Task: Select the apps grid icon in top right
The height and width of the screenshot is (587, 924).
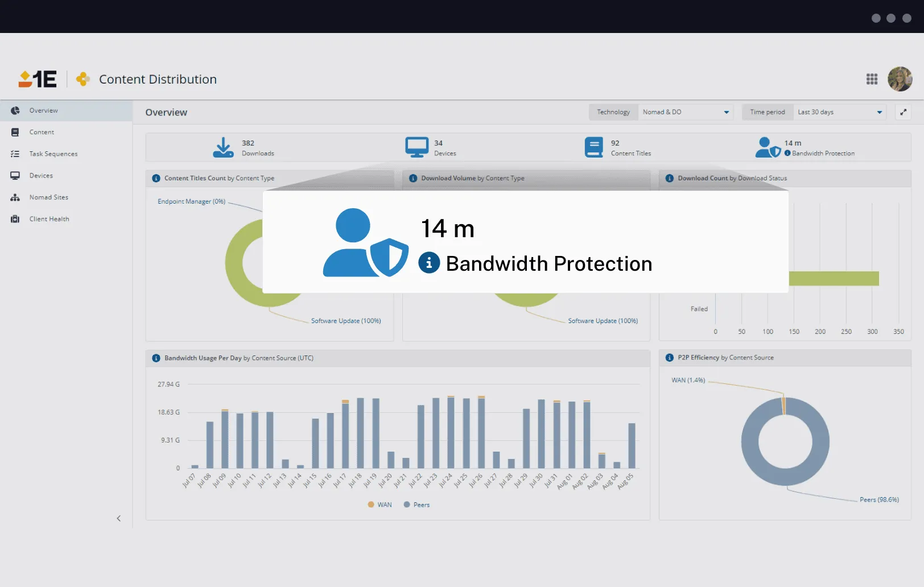Action: pos(872,79)
